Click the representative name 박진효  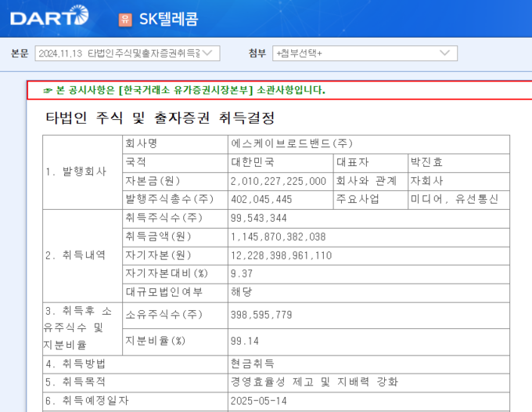pos(426,162)
